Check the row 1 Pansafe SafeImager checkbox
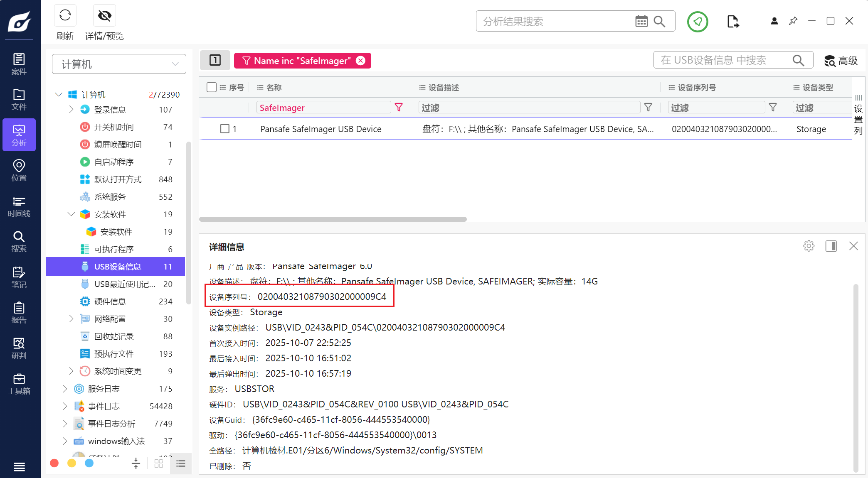This screenshot has width=868, height=478. [225, 129]
